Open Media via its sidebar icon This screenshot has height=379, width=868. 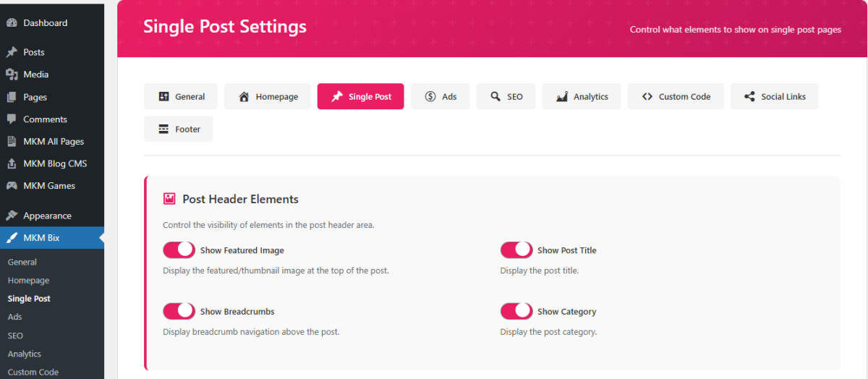point(12,74)
